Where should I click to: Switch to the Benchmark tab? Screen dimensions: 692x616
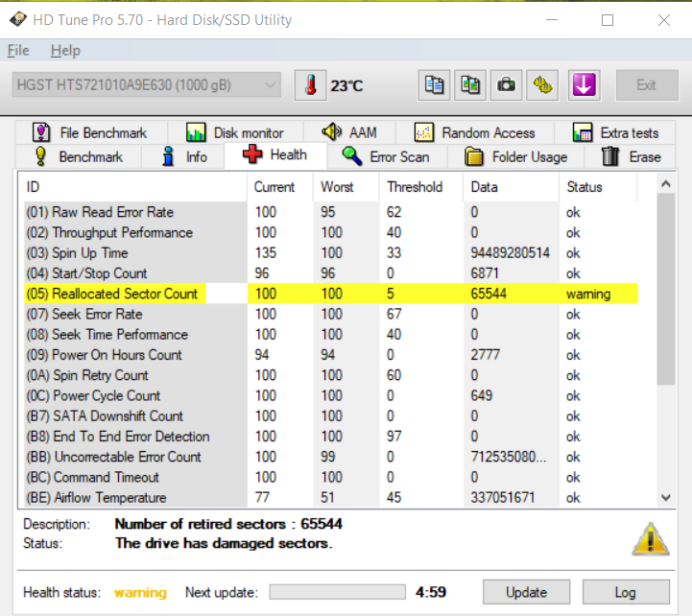[x=79, y=156]
